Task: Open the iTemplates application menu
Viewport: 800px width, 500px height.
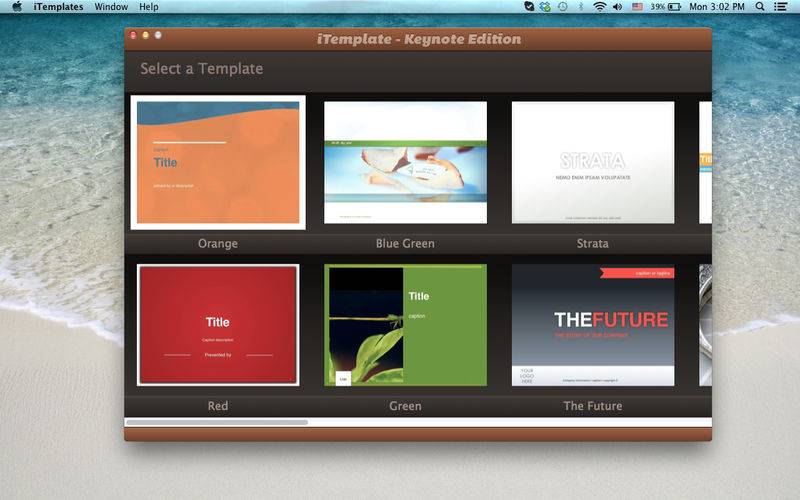Action: [x=58, y=7]
